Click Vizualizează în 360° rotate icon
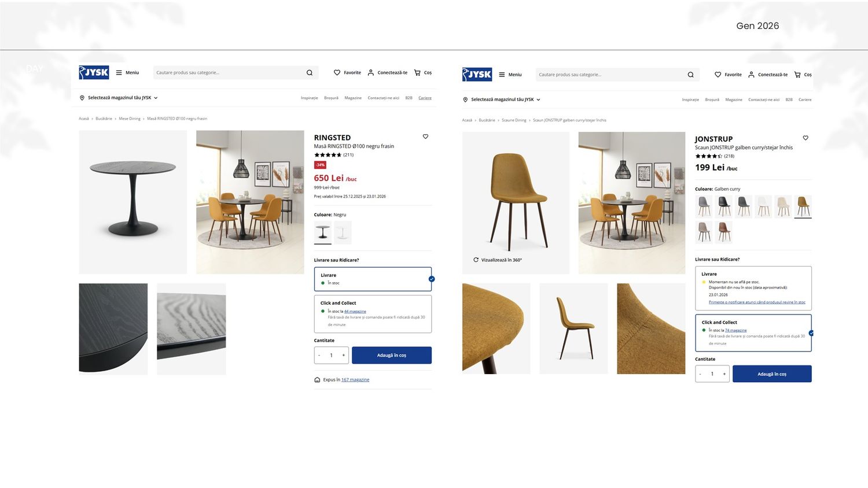The width and height of the screenshot is (868, 488). pyautogui.click(x=476, y=260)
